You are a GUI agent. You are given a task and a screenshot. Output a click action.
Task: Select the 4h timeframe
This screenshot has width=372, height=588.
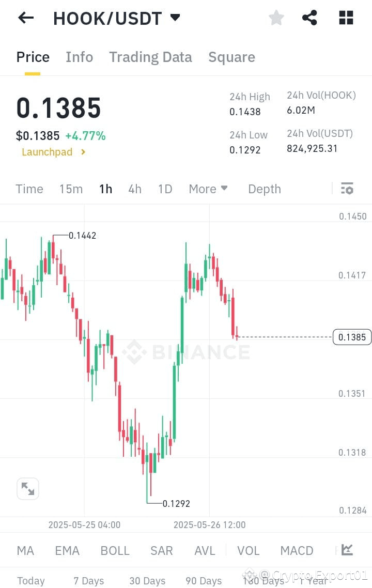tap(134, 189)
